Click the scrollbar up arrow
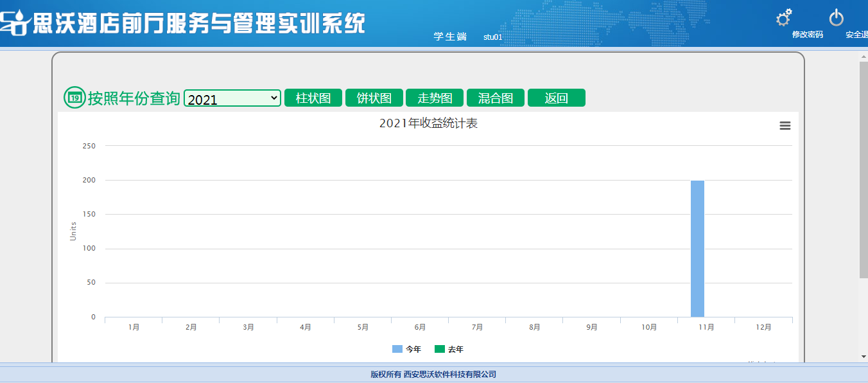 (864, 56)
